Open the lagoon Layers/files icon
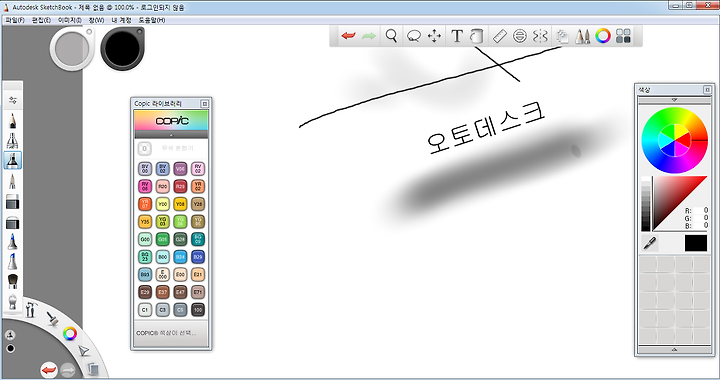The height and width of the screenshot is (380, 720). (x=92, y=369)
